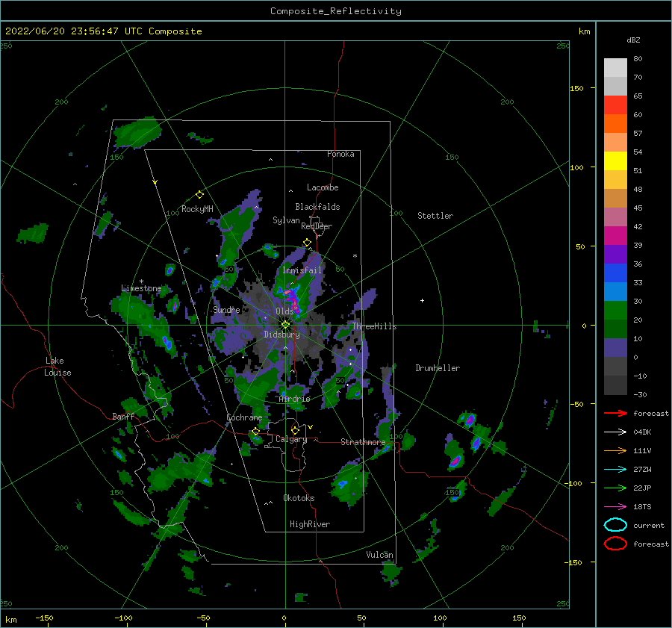This screenshot has height=628, width=672.
Task: Click the '57' dBZ scale value
Action: coord(638,134)
